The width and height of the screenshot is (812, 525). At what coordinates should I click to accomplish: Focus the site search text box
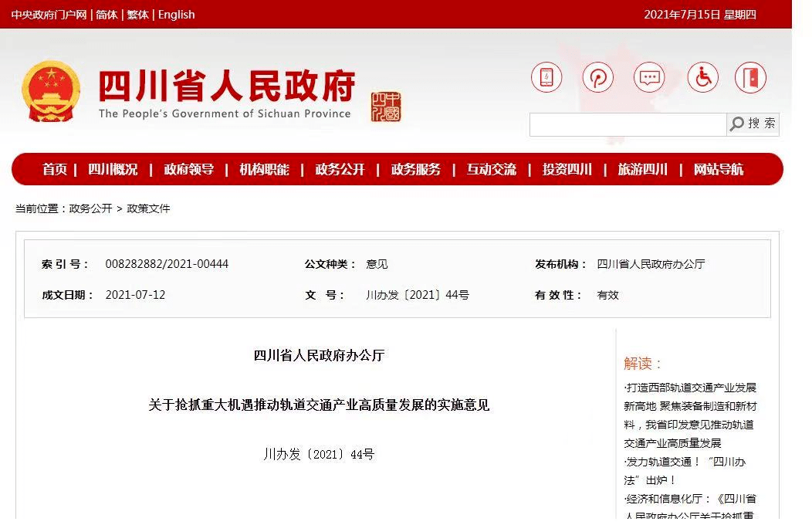click(628, 124)
